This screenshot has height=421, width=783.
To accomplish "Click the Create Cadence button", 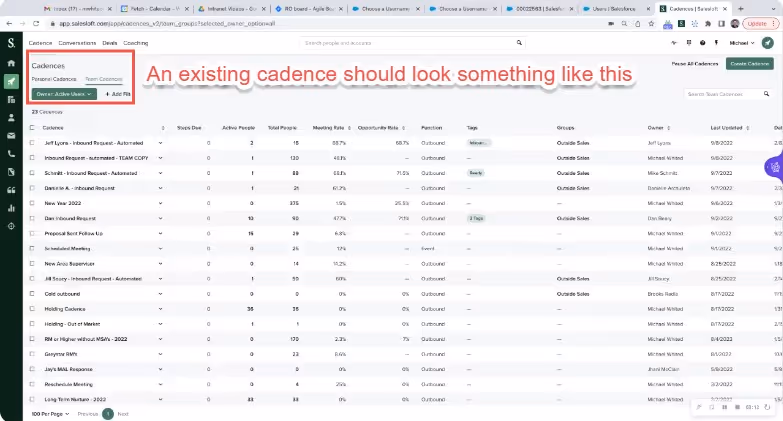I will coord(750,64).
